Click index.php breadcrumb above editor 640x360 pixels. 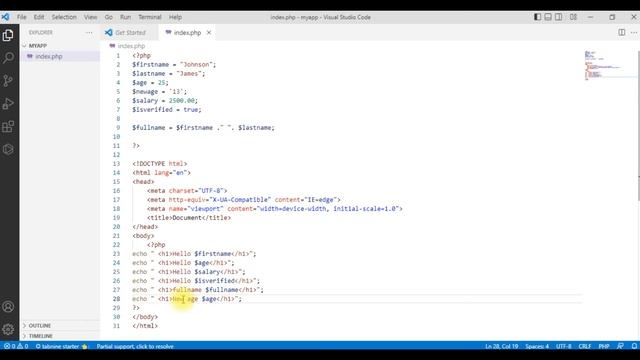131,46
